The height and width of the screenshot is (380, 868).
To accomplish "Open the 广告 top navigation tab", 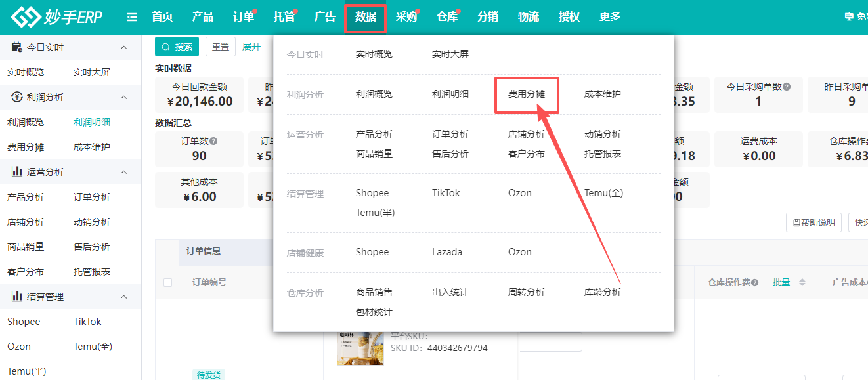I will coord(325,17).
